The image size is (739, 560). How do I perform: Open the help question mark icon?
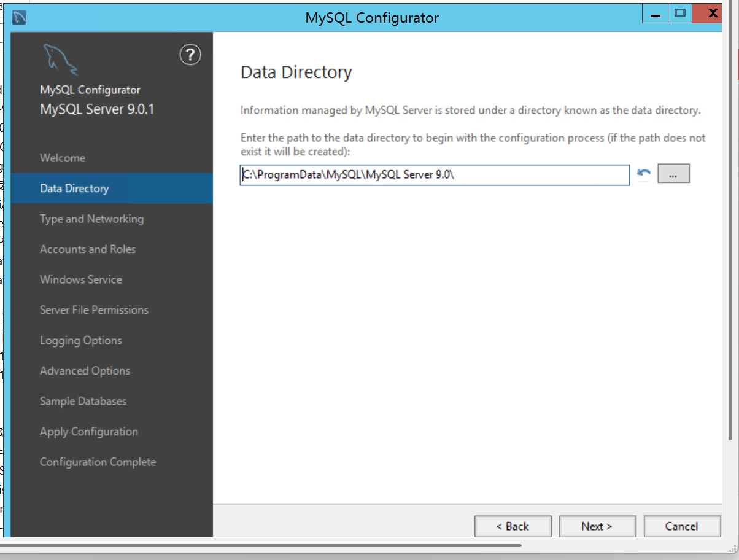190,55
